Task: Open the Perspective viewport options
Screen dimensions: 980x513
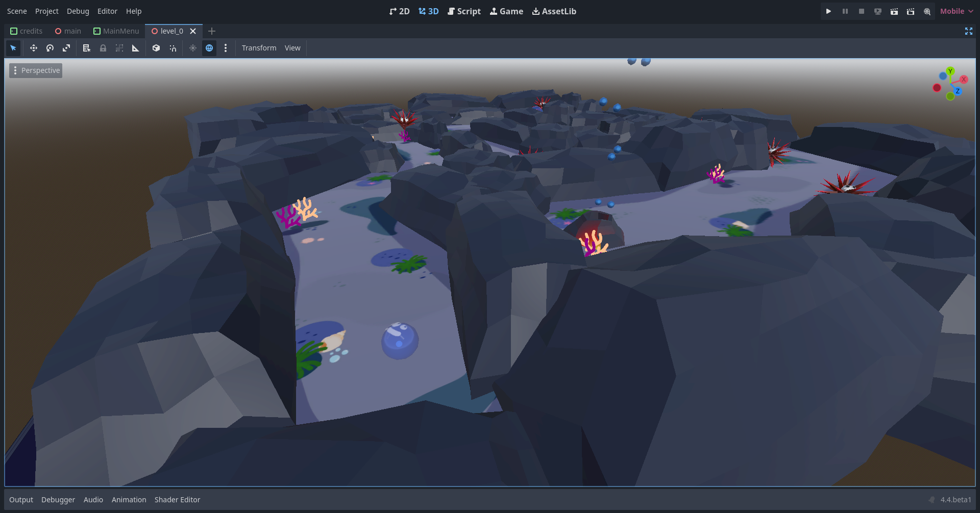Action: [x=36, y=70]
